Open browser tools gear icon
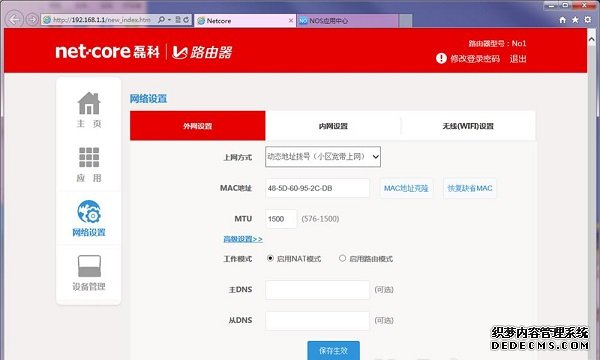Image resolution: width=600 pixels, height=360 pixels. pos(588,20)
